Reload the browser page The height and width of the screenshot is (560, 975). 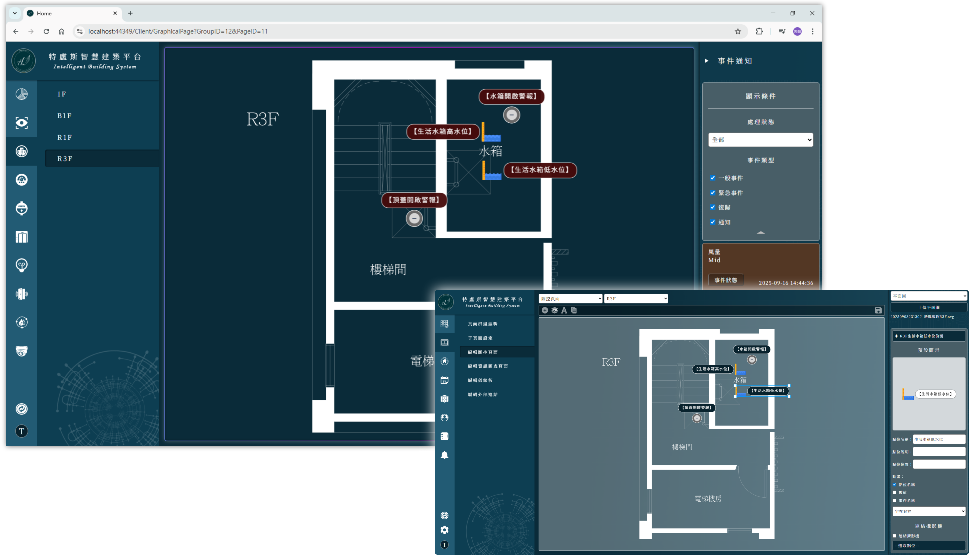coord(46,31)
